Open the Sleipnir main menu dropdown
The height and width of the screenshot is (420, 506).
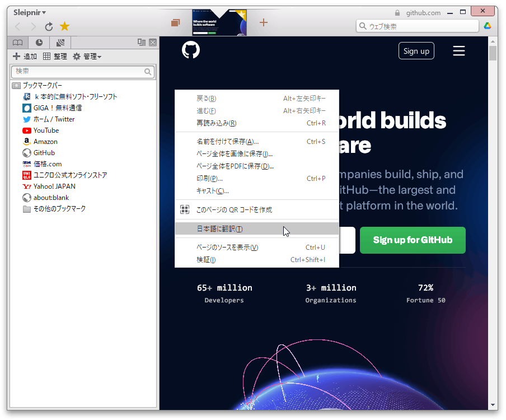click(x=29, y=12)
